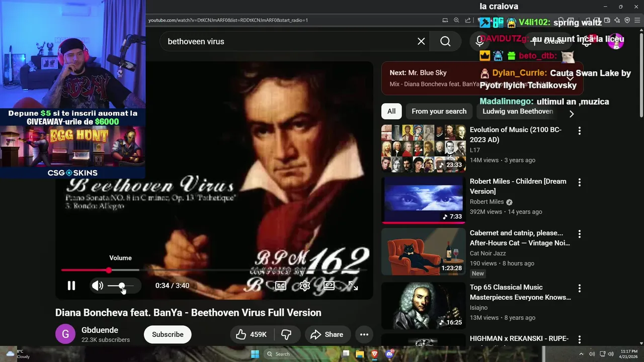Mute the video with speaker icon
The image size is (644, 362).
tap(98, 286)
